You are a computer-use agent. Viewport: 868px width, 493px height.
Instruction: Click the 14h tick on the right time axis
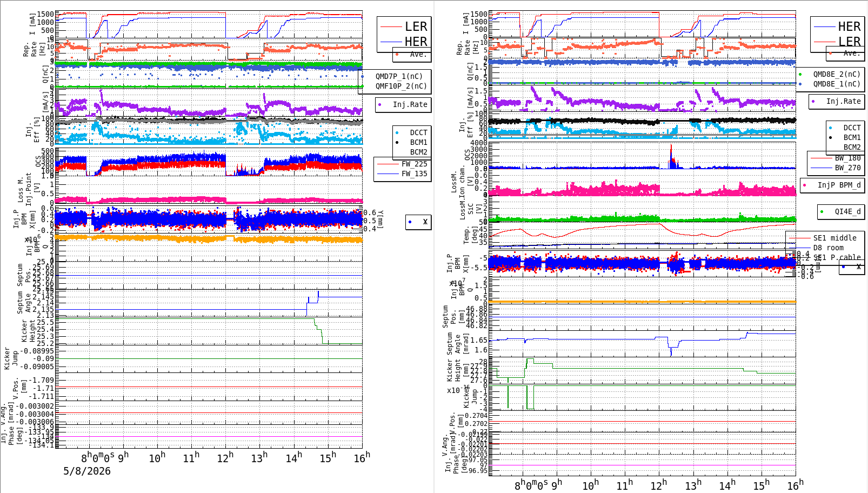pos(726,485)
